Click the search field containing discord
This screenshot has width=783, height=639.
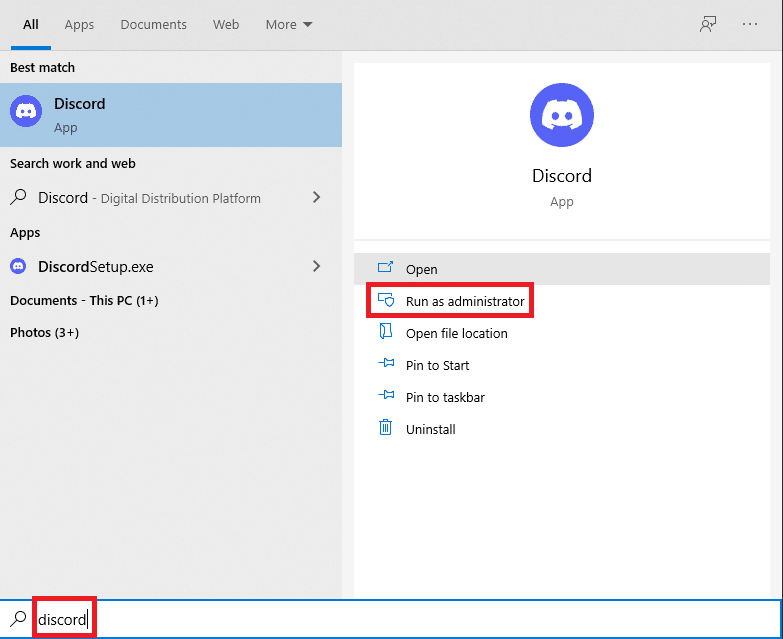pyautogui.click(x=400, y=619)
